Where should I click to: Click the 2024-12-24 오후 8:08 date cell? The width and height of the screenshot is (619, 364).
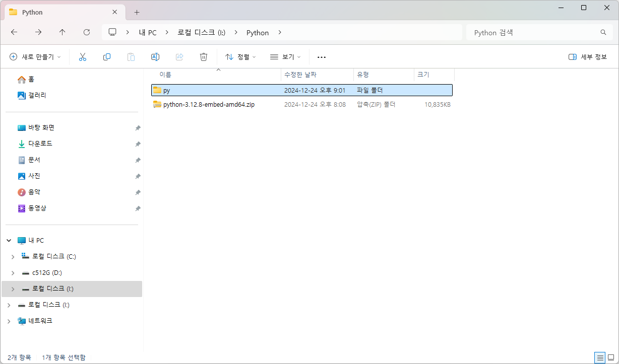point(315,105)
